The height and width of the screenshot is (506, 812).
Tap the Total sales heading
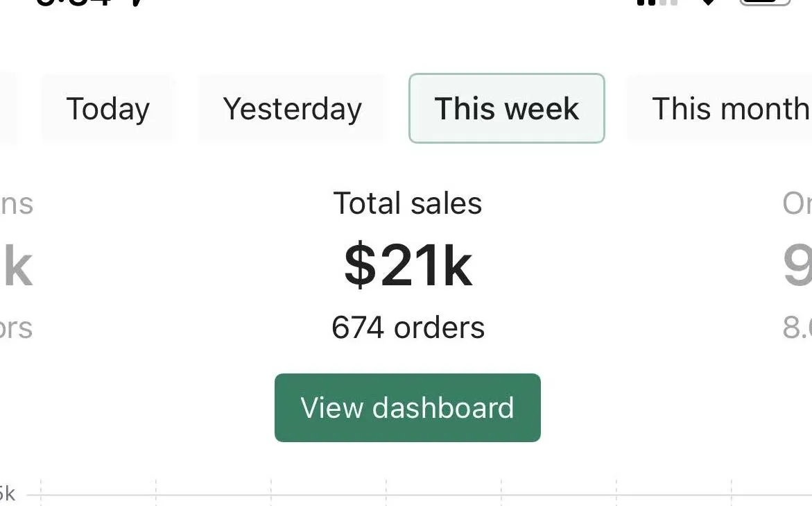408,203
